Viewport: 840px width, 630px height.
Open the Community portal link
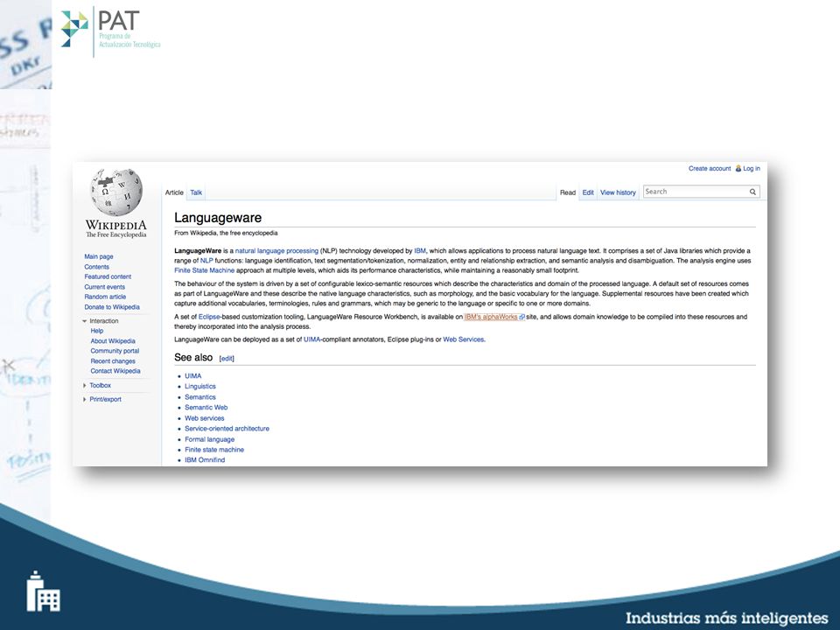coord(115,351)
